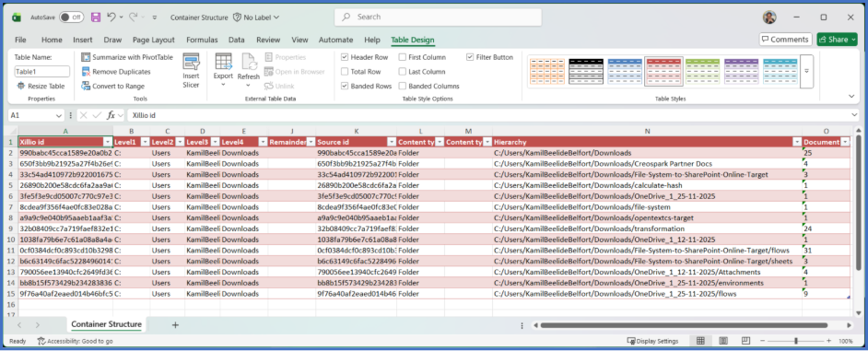Open Customize Quick Access Toolbar arrow
The image size is (868, 351).
155,18
